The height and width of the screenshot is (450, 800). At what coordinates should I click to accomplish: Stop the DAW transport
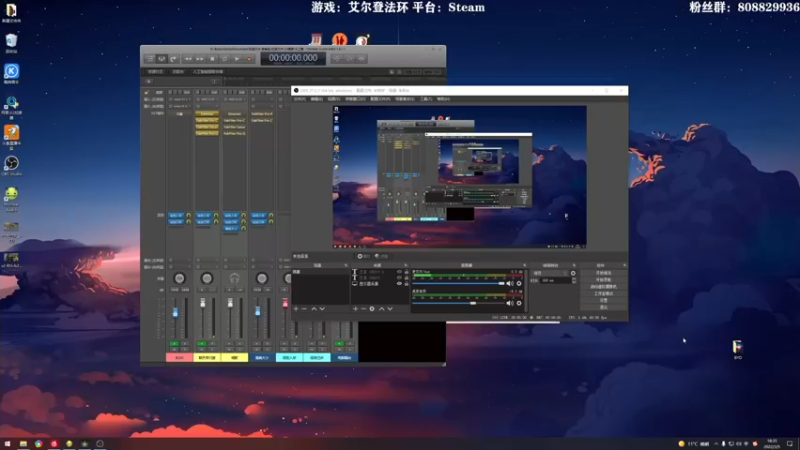(212, 59)
